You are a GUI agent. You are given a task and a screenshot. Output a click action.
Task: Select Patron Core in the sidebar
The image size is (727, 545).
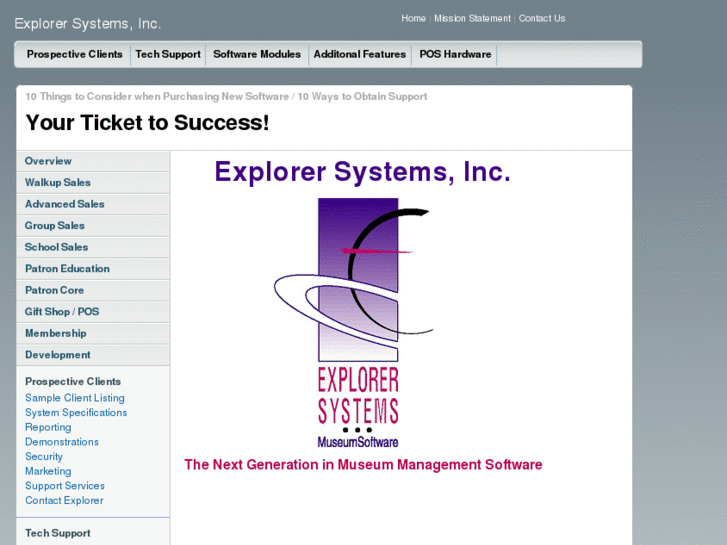(93, 290)
